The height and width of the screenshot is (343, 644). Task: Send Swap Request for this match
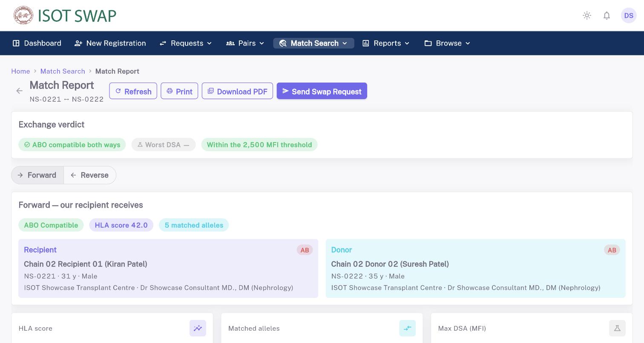coord(322,91)
